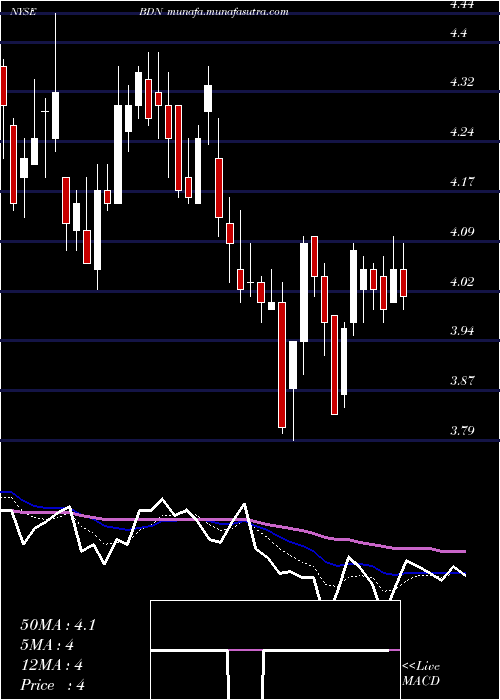Viewport: 500px width, 700px height.
Task: Click the NYSE exchange label
Action: click(25, 12)
